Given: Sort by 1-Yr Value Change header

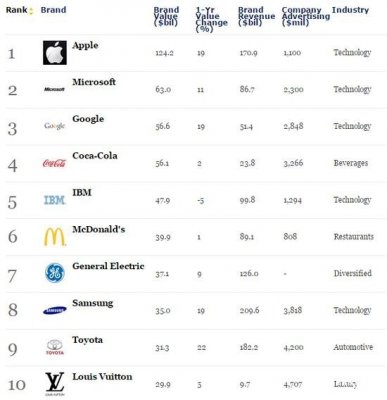Looking at the screenshot, I should click(x=211, y=19).
